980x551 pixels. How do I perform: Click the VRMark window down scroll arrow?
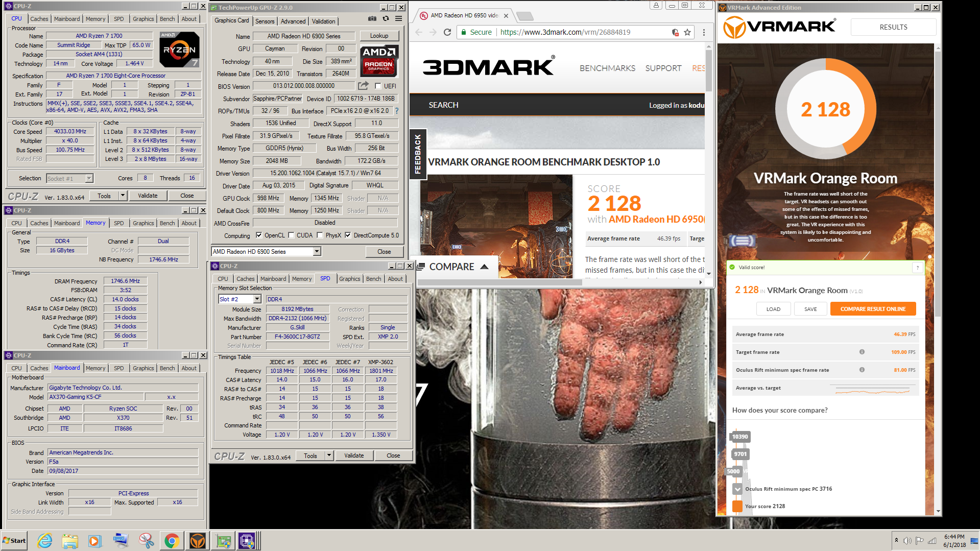tap(938, 511)
